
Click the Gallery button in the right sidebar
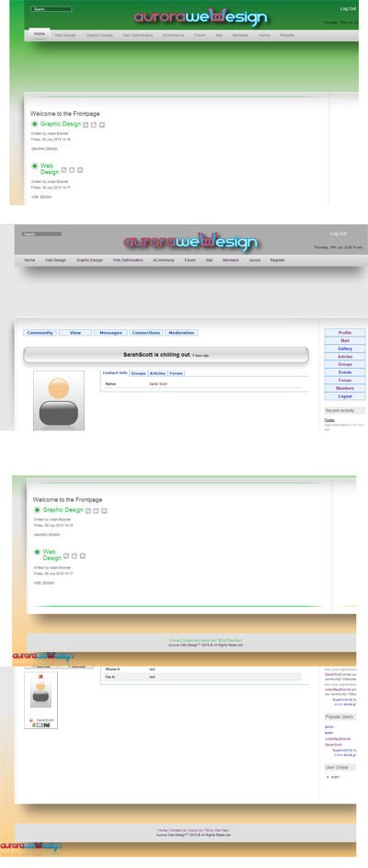point(345,348)
